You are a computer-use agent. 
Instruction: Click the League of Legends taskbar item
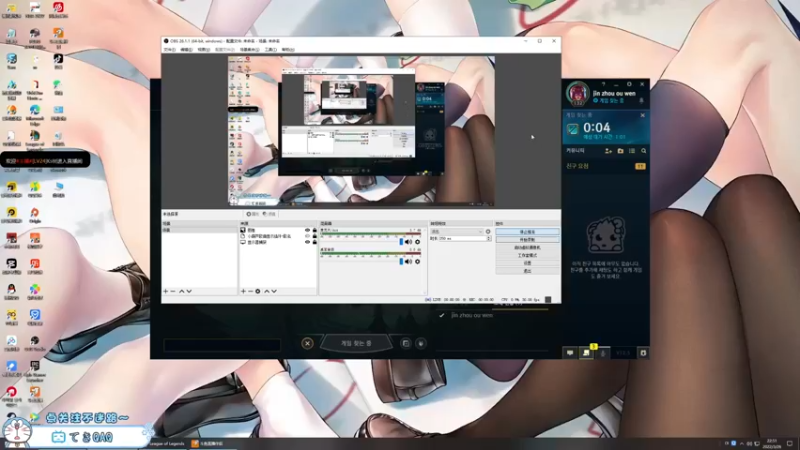166,444
